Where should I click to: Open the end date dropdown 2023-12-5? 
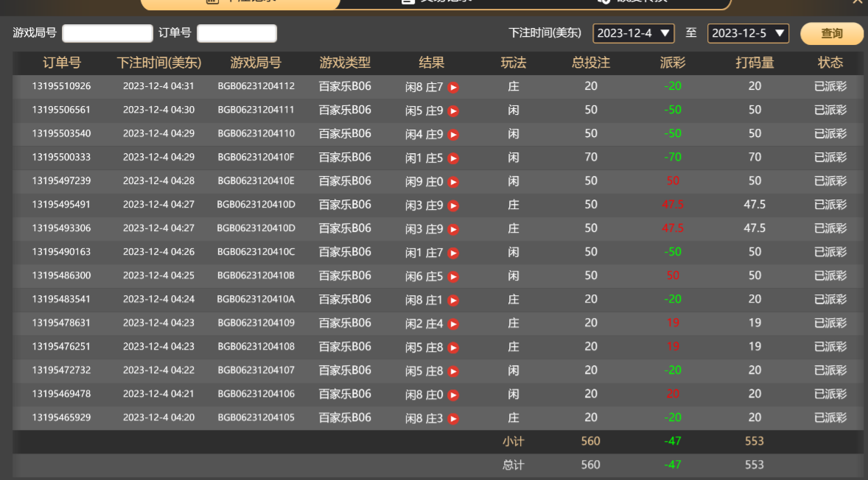[748, 33]
